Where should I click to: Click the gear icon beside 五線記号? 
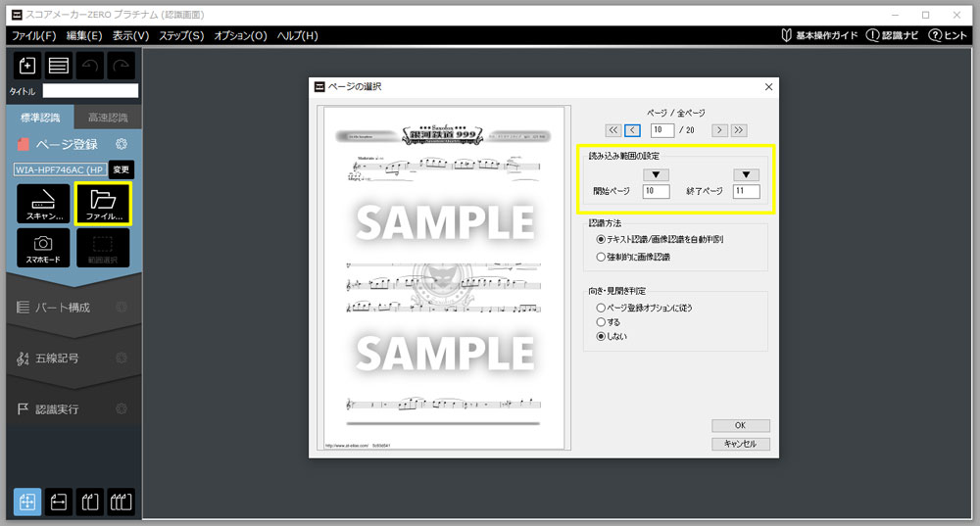(122, 358)
